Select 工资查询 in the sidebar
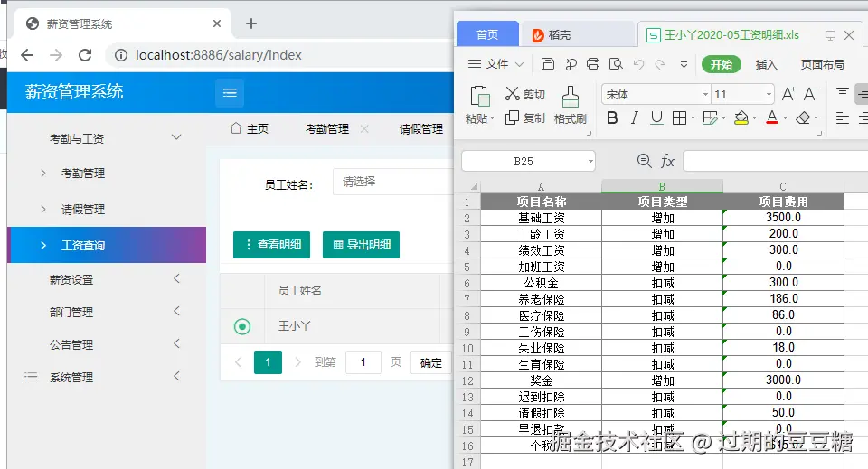 click(107, 245)
